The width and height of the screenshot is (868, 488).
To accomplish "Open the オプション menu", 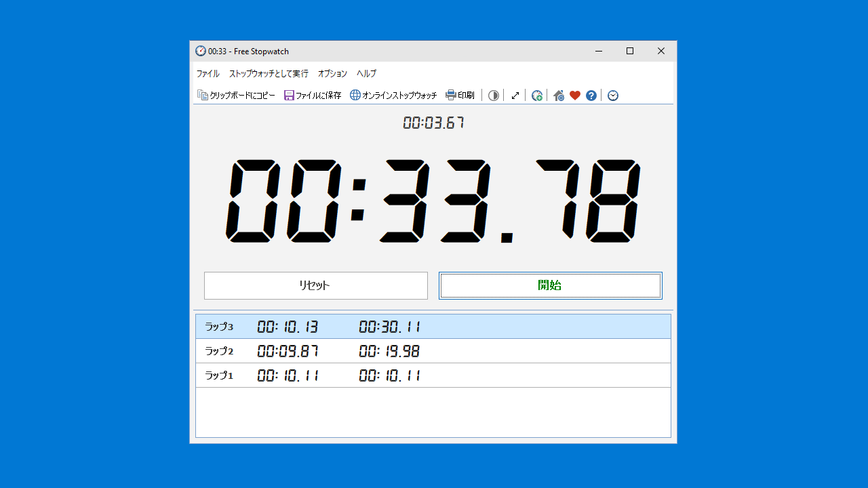I will click(x=332, y=73).
